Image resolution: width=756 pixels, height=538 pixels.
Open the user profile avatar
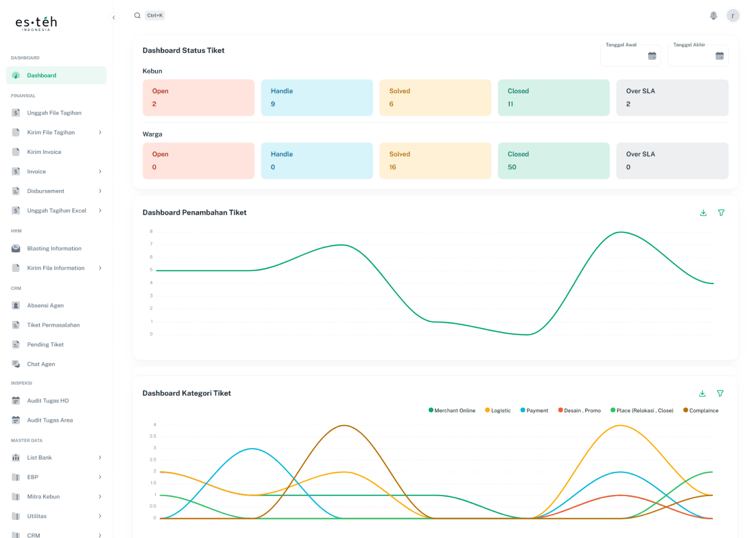point(732,16)
